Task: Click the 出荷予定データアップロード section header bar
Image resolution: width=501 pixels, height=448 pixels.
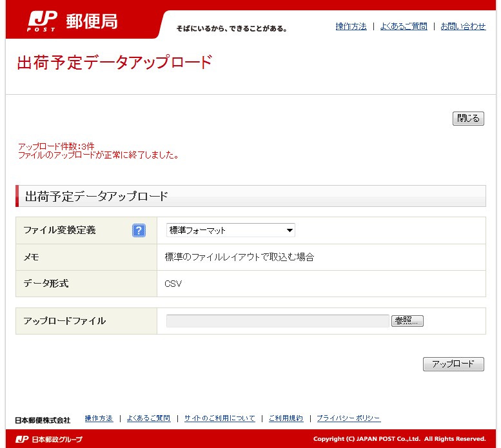Action: [251, 197]
